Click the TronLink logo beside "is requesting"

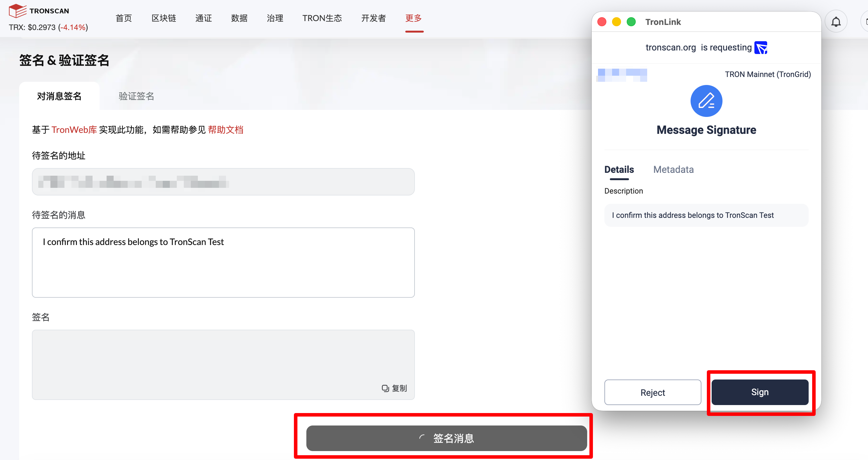[x=761, y=48]
